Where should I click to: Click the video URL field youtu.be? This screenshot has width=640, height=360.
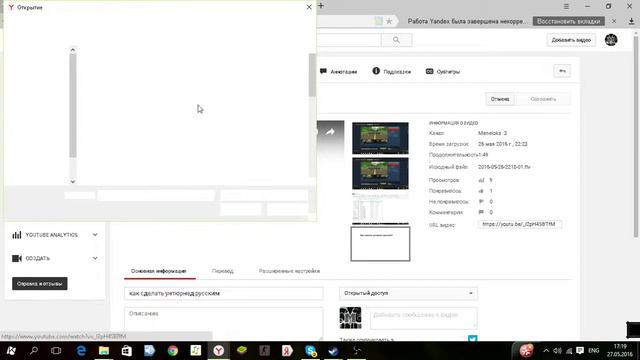pyautogui.click(x=519, y=224)
